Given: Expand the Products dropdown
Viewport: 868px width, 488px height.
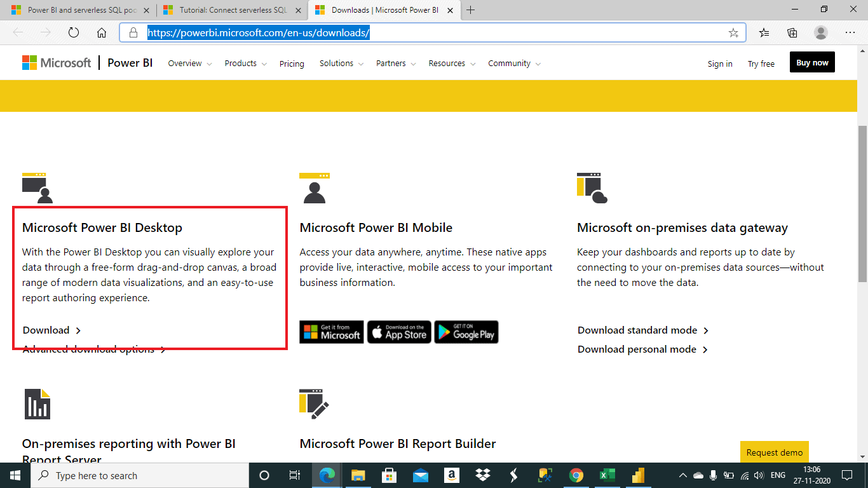Looking at the screenshot, I should (x=246, y=64).
